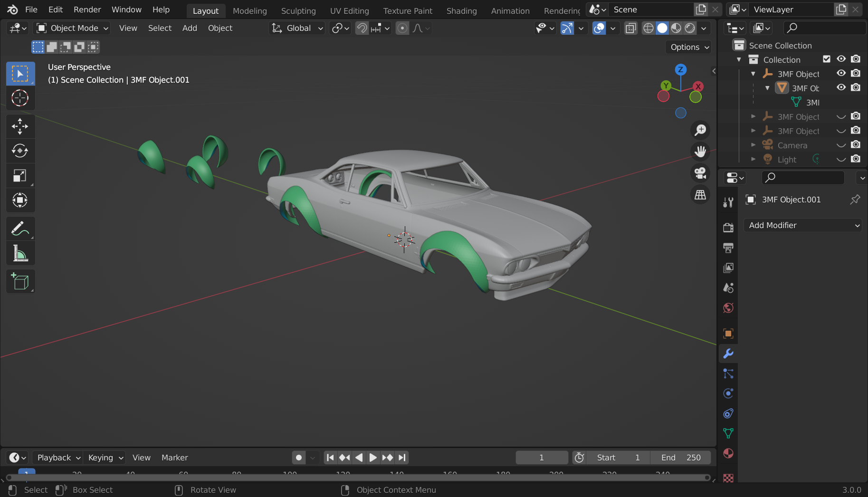Toggle camera view in viewport
Image resolution: width=868 pixels, height=497 pixels.
pos(700,173)
